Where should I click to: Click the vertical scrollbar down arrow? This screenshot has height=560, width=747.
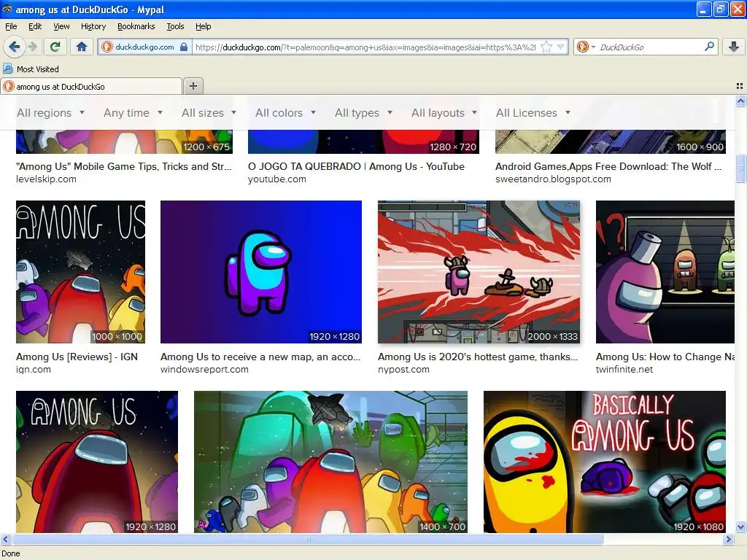click(x=741, y=527)
